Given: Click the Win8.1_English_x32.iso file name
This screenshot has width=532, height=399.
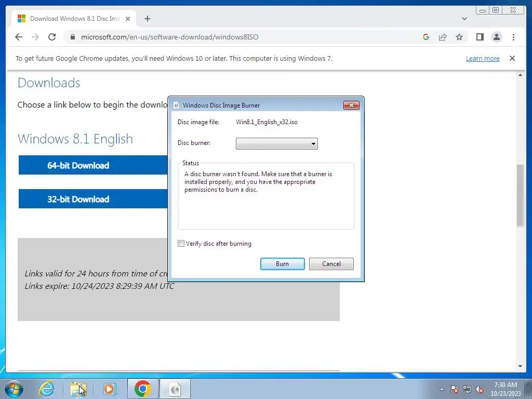Looking at the screenshot, I should pyautogui.click(x=267, y=122).
